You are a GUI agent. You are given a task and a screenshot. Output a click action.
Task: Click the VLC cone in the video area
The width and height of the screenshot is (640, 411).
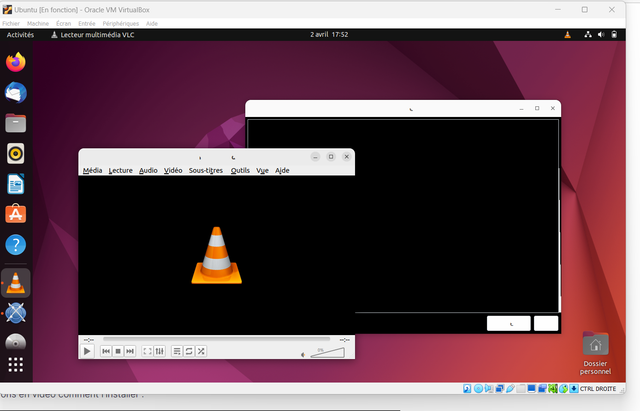(x=217, y=255)
